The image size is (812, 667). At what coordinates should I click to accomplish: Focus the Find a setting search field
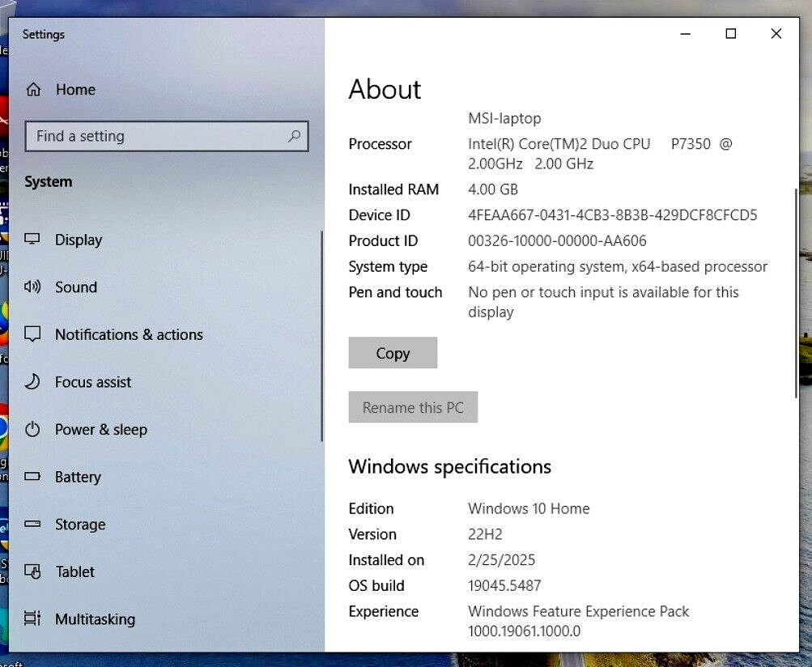point(167,136)
